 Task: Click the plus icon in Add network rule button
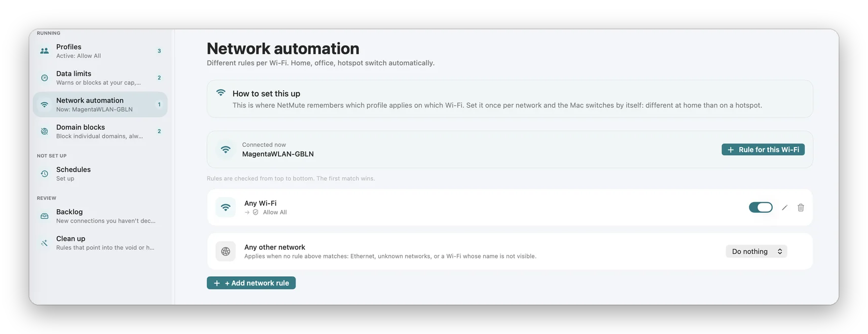pos(216,283)
